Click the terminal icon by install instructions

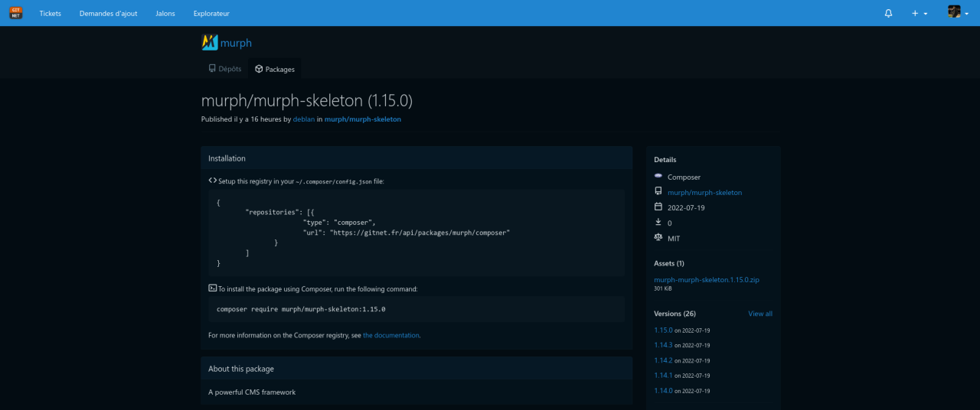pos(213,288)
